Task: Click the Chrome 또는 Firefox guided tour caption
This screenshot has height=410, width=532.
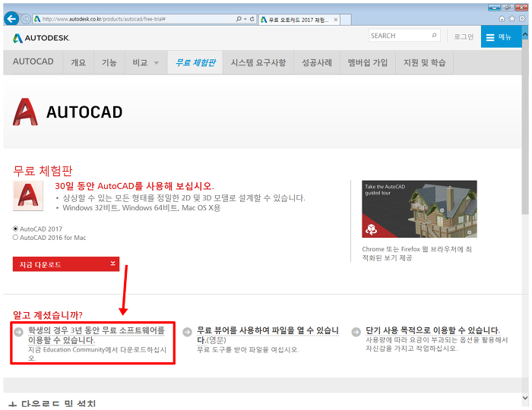Action: tap(416, 254)
